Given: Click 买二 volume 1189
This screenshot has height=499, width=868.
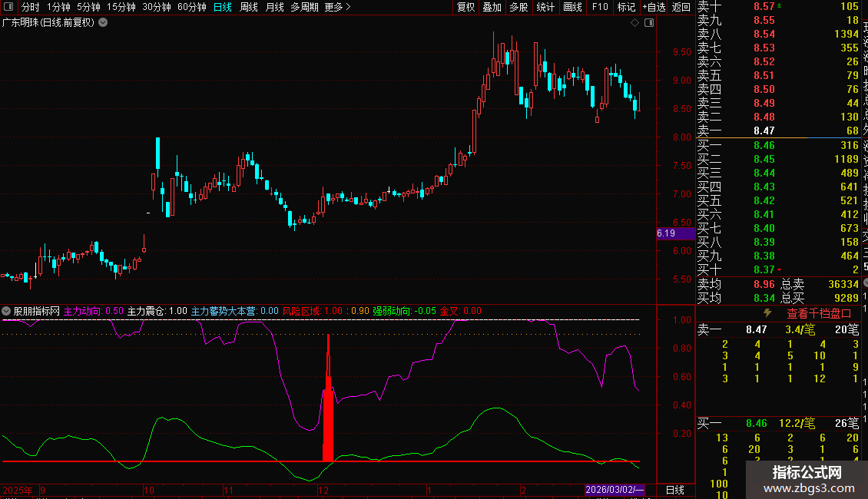Looking at the screenshot, I should [846, 160].
